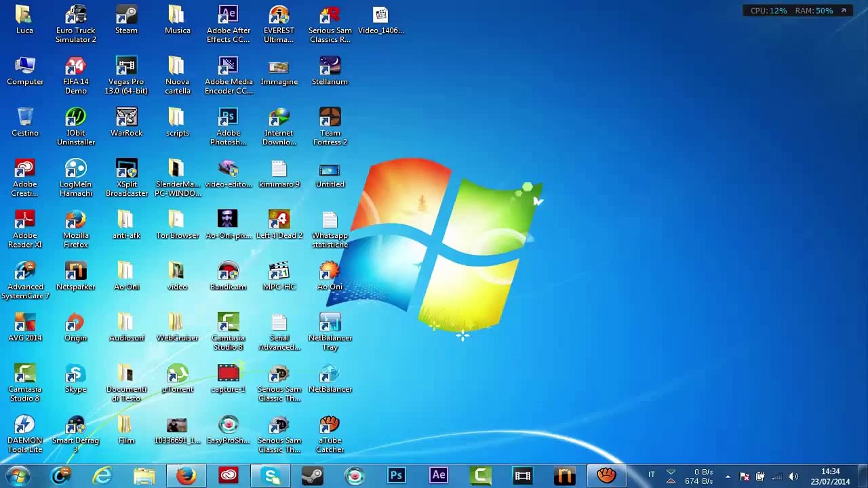Select the Adobe Reader XI shortcut
The image size is (868, 488).
[25, 229]
